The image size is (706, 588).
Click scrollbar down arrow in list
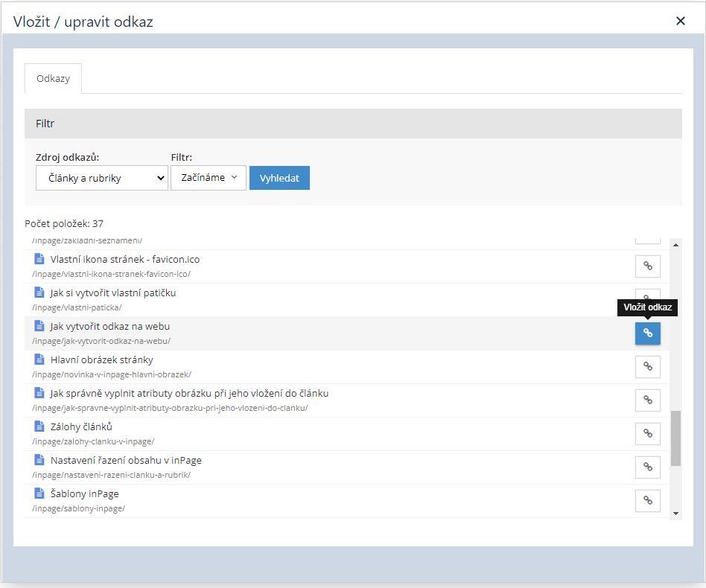(675, 513)
